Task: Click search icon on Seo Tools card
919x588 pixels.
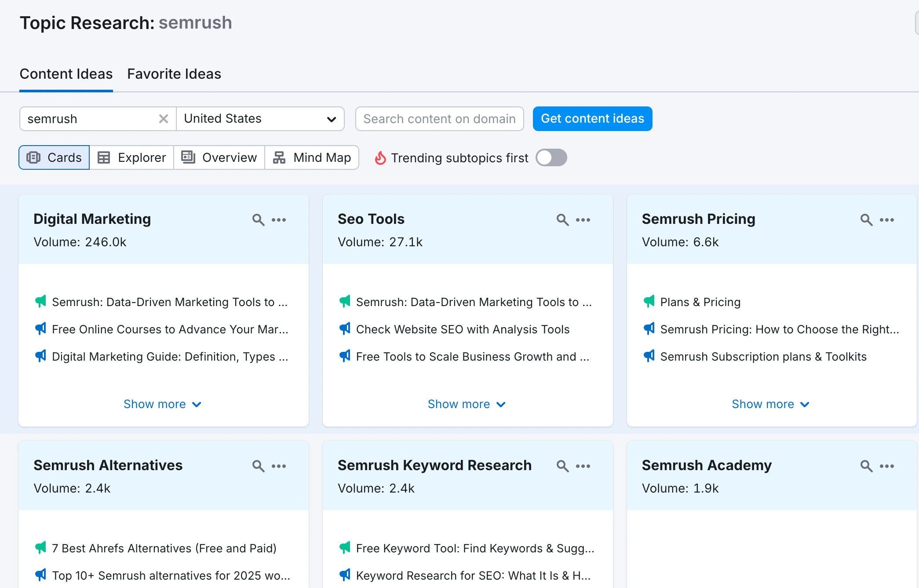Action: 562,219
